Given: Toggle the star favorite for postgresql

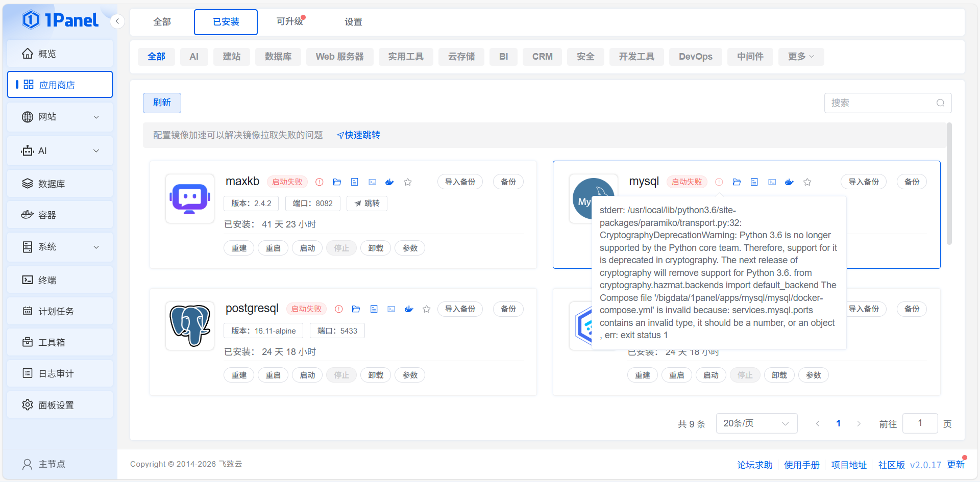Looking at the screenshot, I should tap(427, 309).
